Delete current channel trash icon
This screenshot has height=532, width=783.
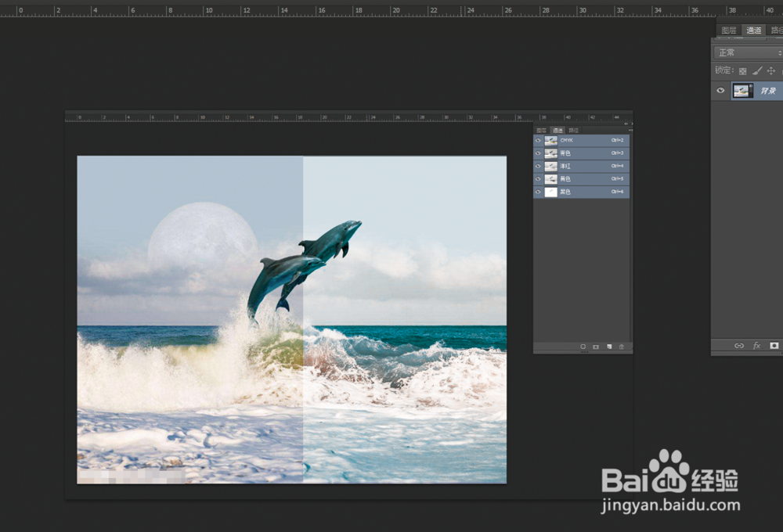click(622, 347)
